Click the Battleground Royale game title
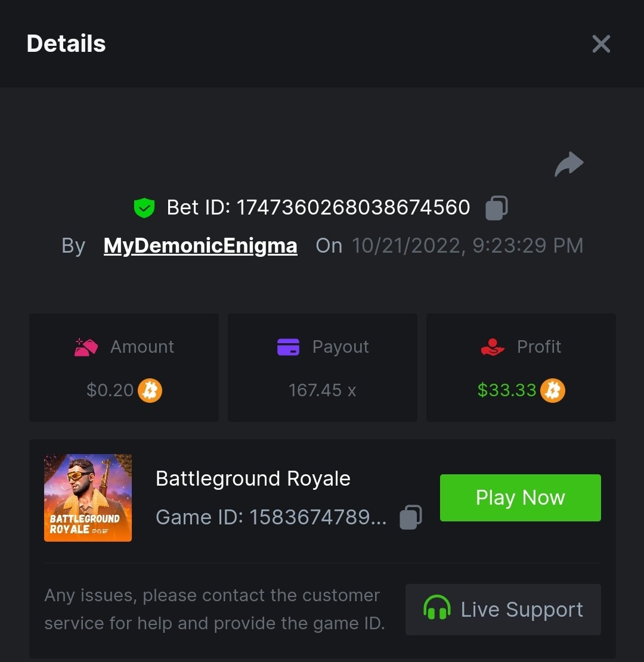The width and height of the screenshot is (644, 662). 253,478
